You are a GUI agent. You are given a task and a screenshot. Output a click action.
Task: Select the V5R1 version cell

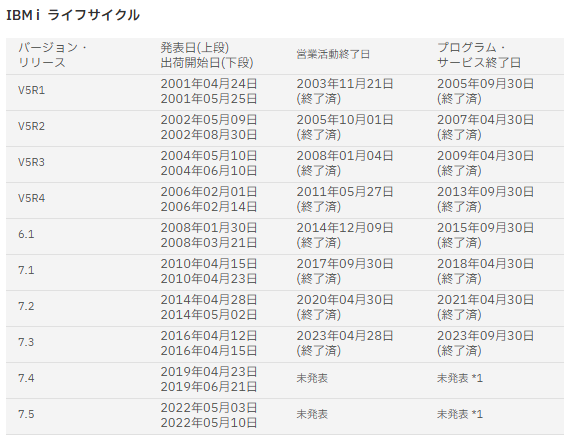(x=32, y=90)
